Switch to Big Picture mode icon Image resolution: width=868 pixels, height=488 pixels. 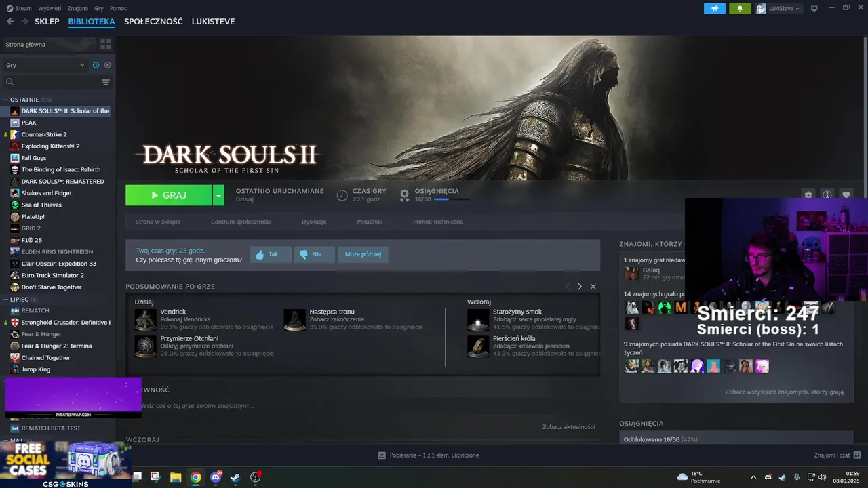pyautogui.click(x=814, y=8)
